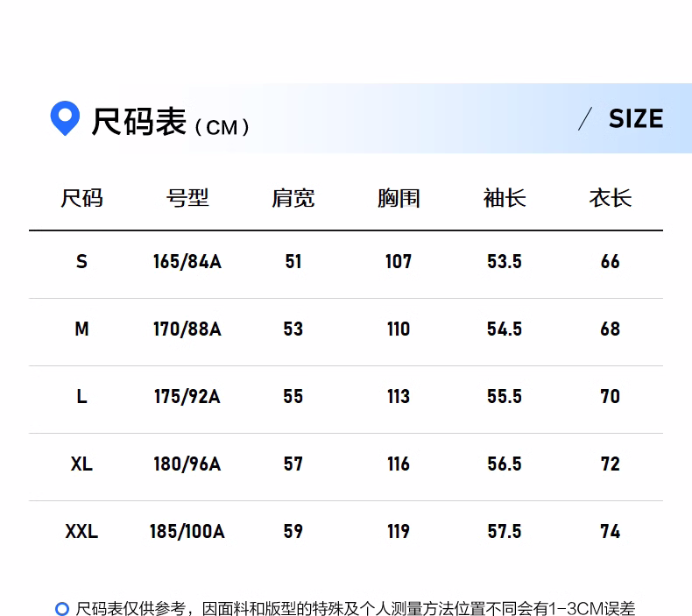The height and width of the screenshot is (616, 692).
Task: Select the 肩宽 column header
Action: (x=293, y=198)
